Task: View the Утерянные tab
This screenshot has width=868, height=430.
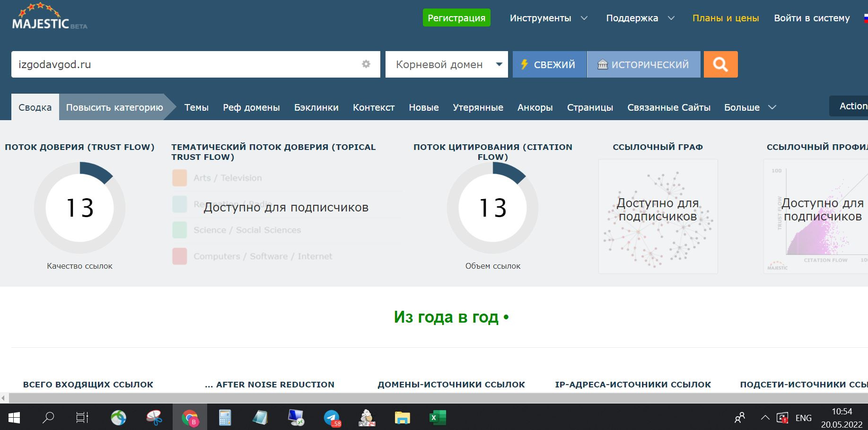Action: [x=478, y=107]
